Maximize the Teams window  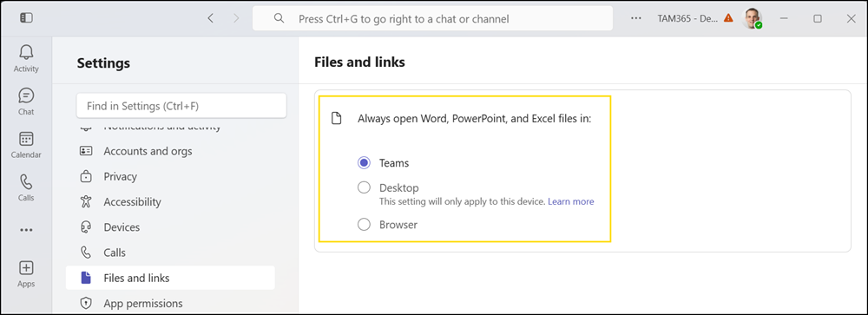tap(818, 18)
